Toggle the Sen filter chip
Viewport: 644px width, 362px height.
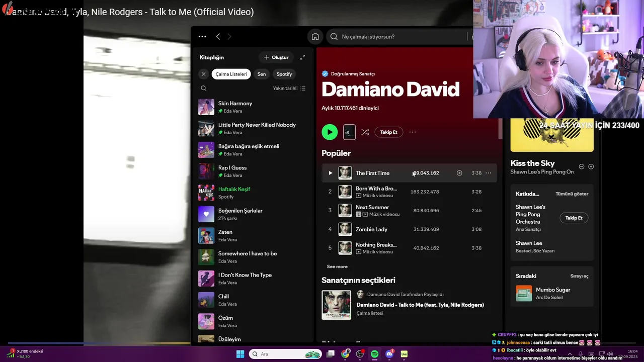[x=262, y=74]
